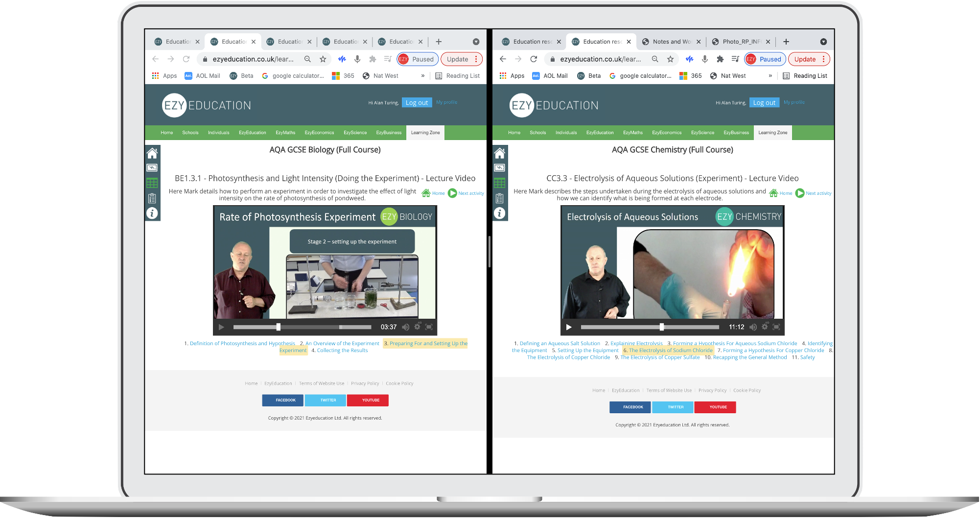
Task: Play the Electrolysis of Aqueous Solutions video
Action: click(569, 327)
